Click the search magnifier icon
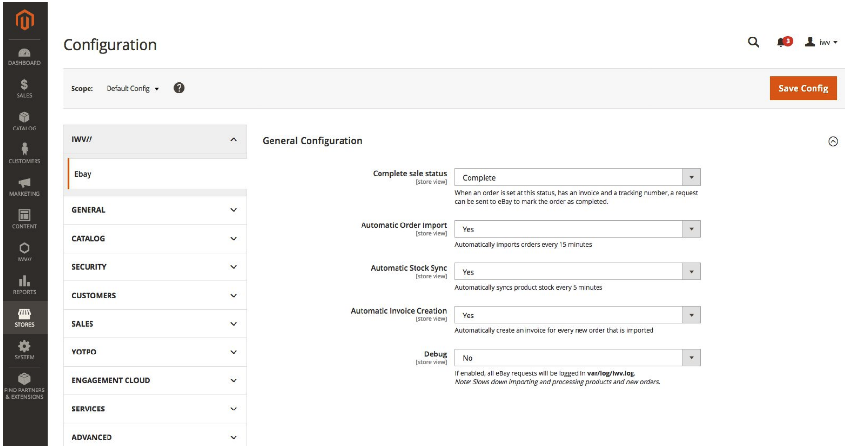Screen dimensions: 868x447 pyautogui.click(x=753, y=42)
